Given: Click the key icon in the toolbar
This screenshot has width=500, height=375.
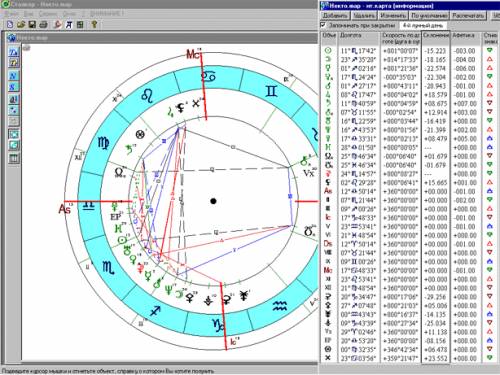Looking at the screenshot, I should 94,24.
